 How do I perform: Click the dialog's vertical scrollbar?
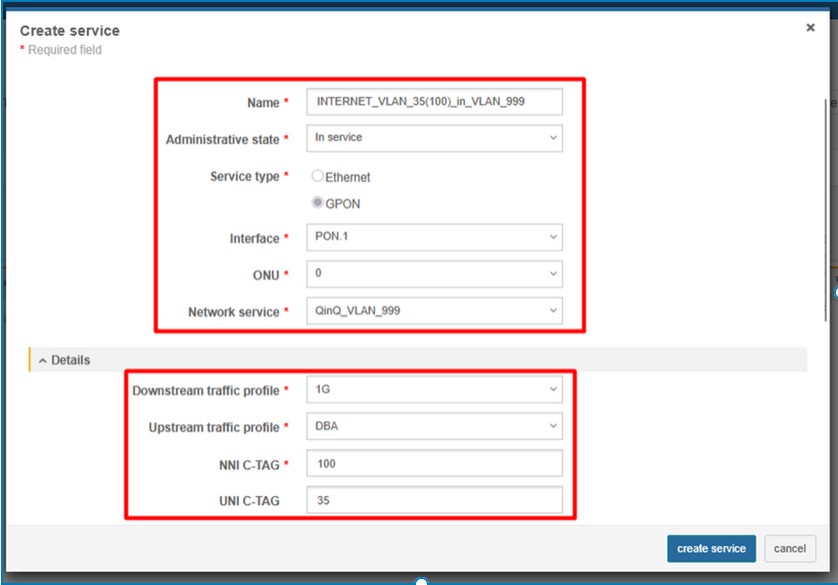(x=825, y=210)
